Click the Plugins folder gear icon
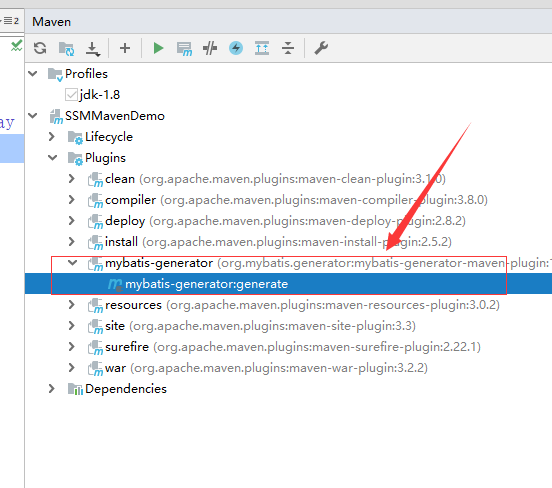Screen dimensions: 552x488 point(75,159)
